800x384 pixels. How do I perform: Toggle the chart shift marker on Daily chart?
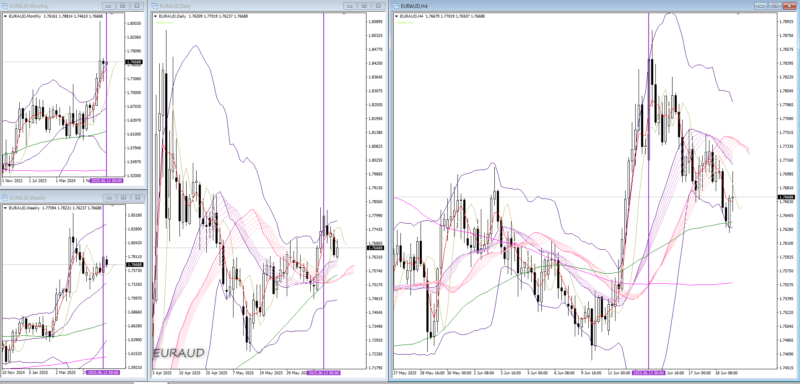pyautogui.click(x=343, y=14)
